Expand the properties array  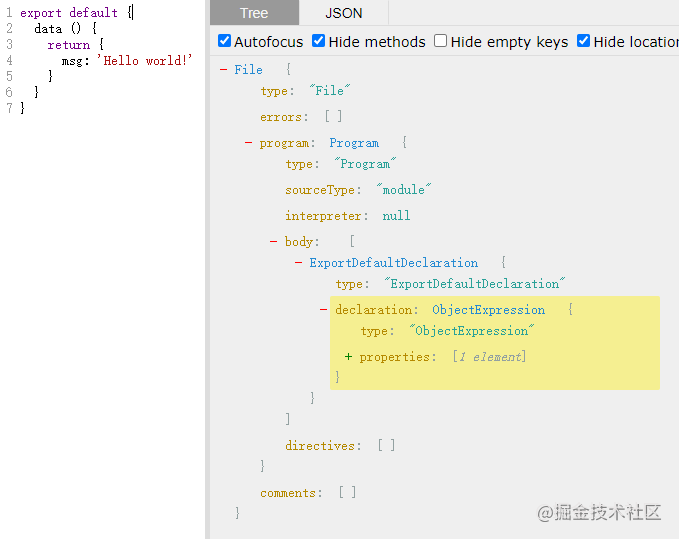point(348,357)
